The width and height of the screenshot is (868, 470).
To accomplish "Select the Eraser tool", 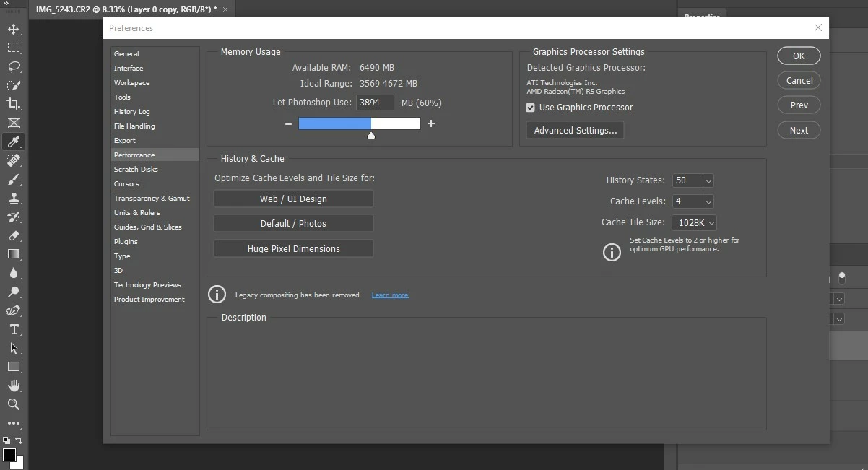I will [x=13, y=235].
